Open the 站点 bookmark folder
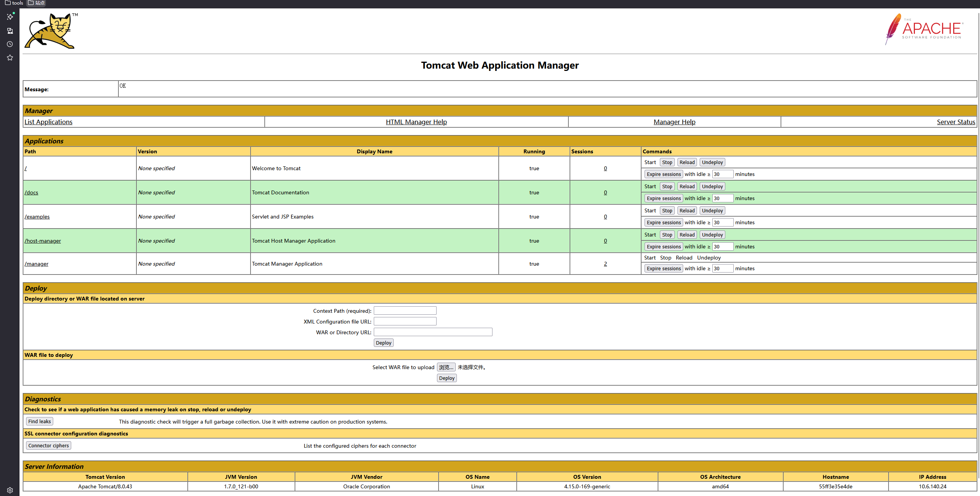Viewport: 980px width, 496px height. tap(36, 3)
